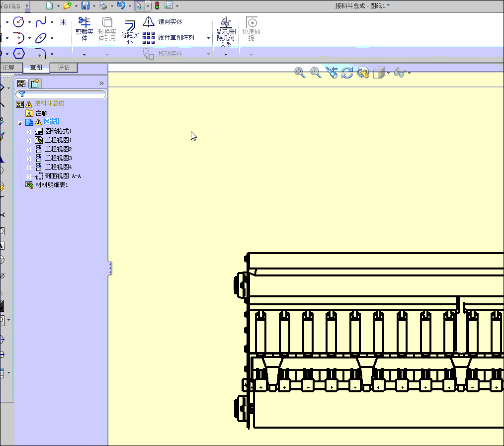504x446 pixels.
Task: Expand the 剖面视图 A-A node
Action: 29,177
